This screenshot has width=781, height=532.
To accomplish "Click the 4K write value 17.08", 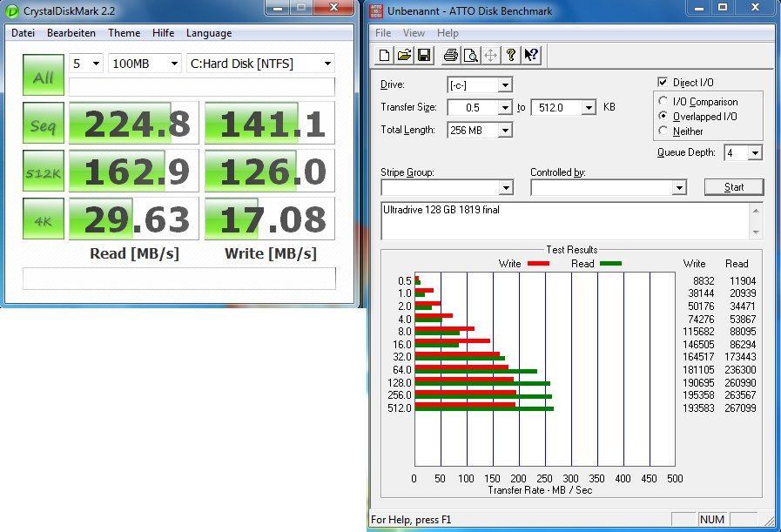I will tap(270, 219).
